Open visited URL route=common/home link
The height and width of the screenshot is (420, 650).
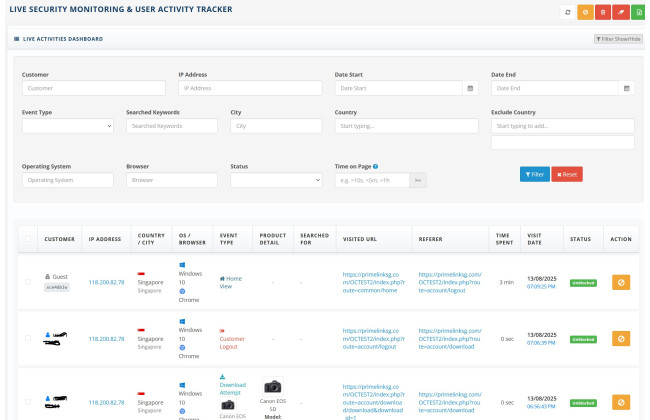click(x=374, y=282)
